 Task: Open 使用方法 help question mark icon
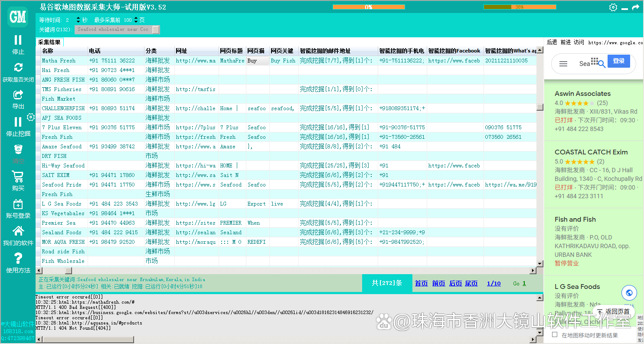point(18,259)
